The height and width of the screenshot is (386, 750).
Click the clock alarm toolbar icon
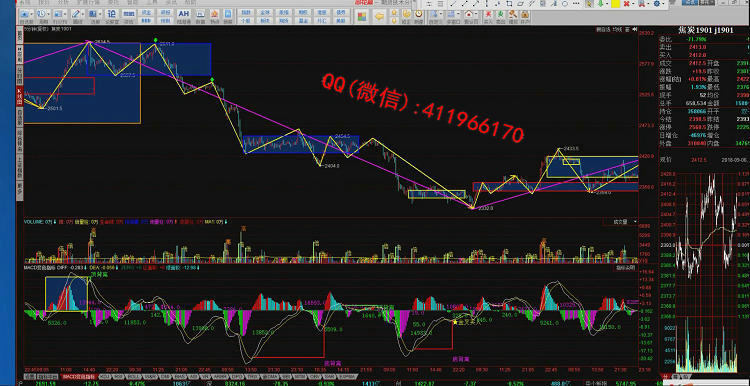[x=419, y=14]
